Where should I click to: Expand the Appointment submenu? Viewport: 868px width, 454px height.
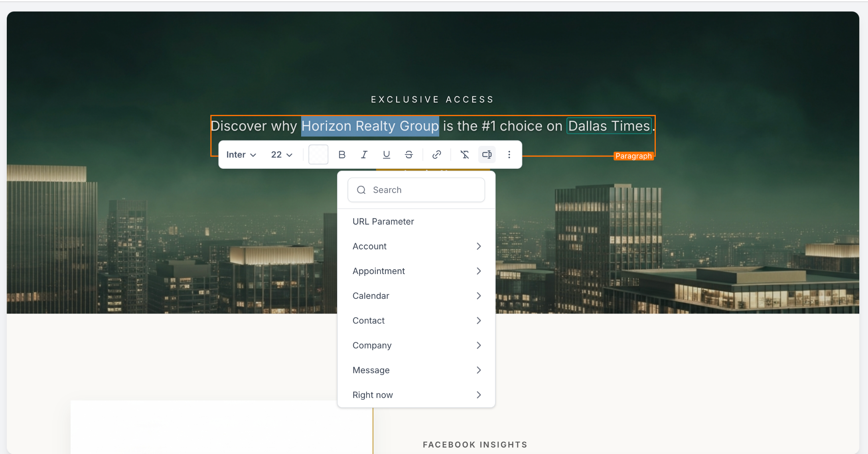(416, 271)
